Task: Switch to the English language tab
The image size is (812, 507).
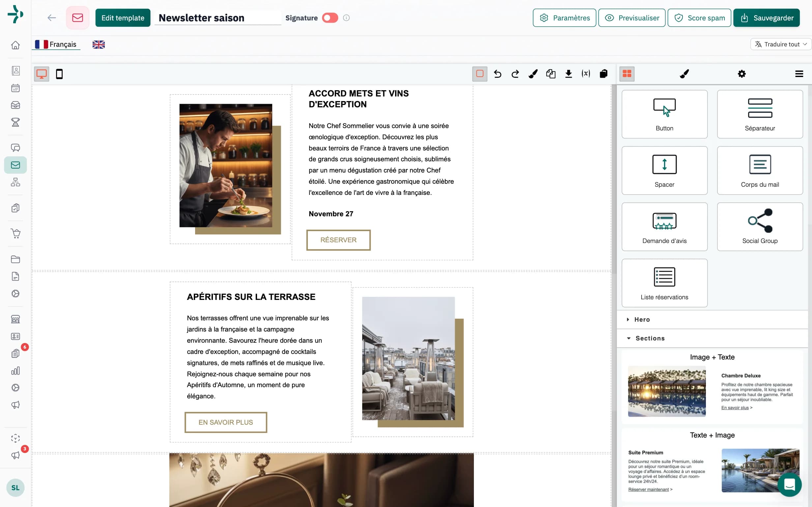Action: pos(98,44)
